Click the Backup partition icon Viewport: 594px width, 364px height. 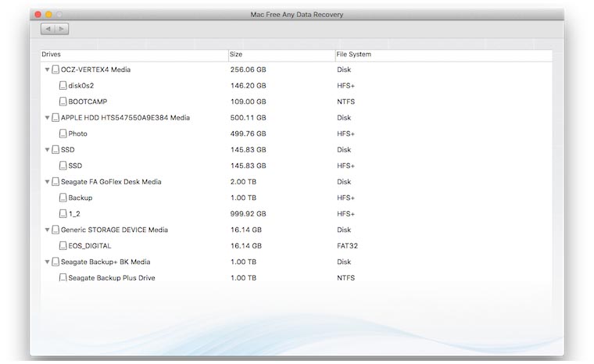pyautogui.click(x=63, y=198)
